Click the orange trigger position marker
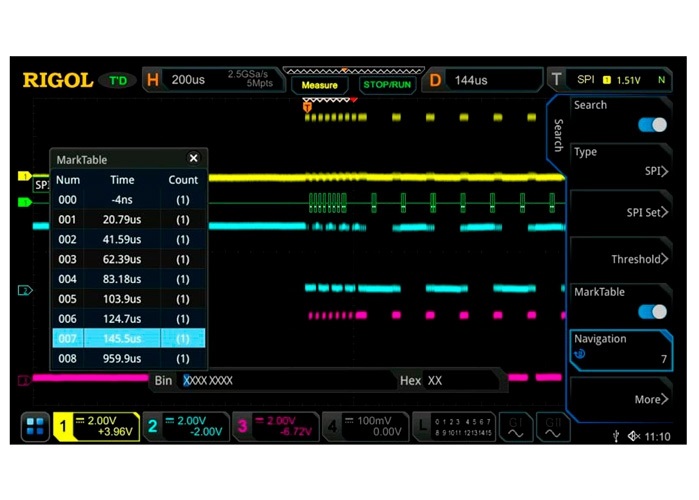The image size is (699, 500). pos(307,107)
